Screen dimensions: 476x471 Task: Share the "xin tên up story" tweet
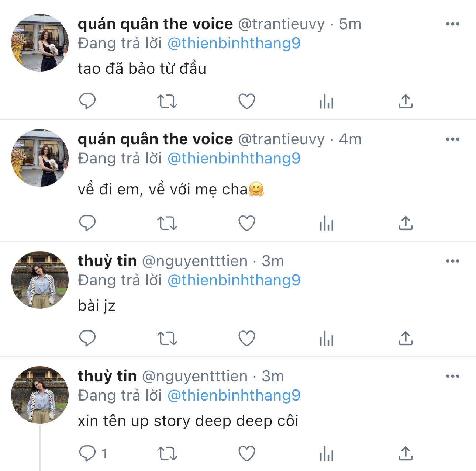(406, 453)
